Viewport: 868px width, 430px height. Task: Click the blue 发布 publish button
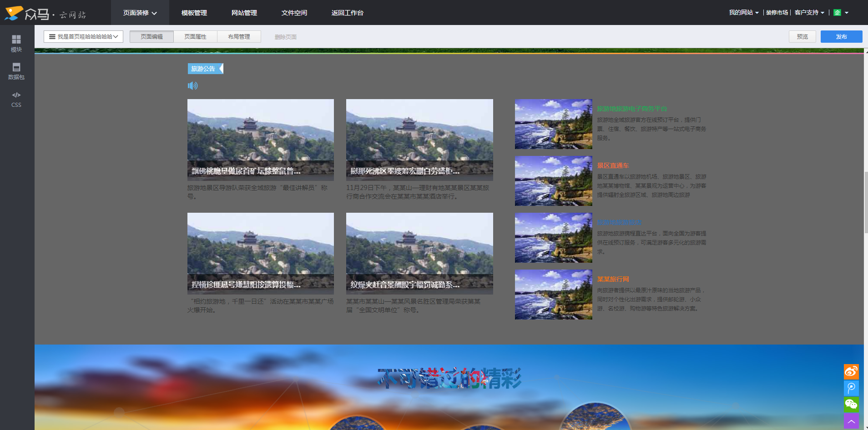click(x=842, y=36)
